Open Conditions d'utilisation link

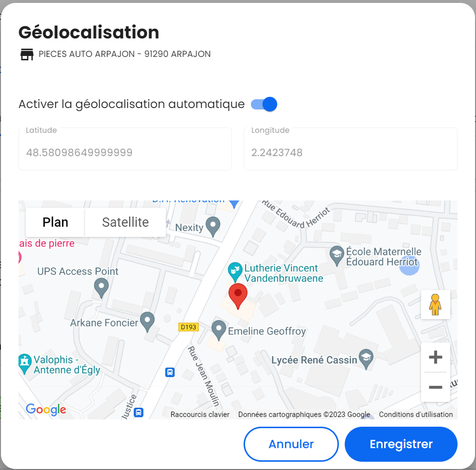tap(416, 415)
